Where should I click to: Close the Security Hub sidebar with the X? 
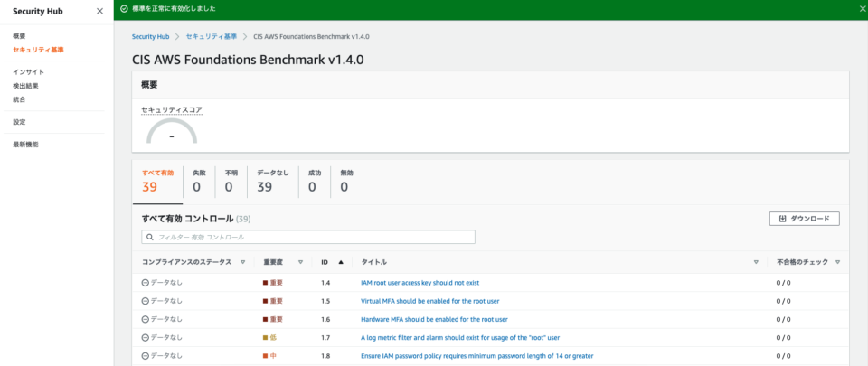pyautogui.click(x=99, y=11)
